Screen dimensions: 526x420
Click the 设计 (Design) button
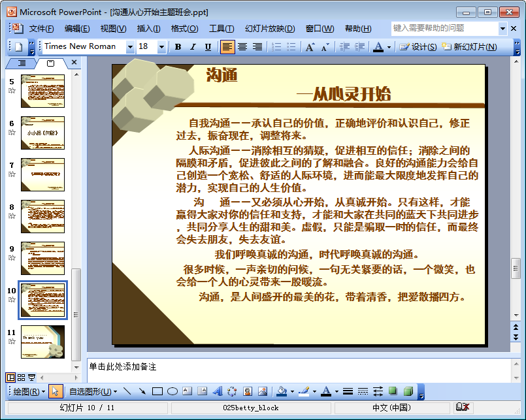pyautogui.click(x=418, y=46)
